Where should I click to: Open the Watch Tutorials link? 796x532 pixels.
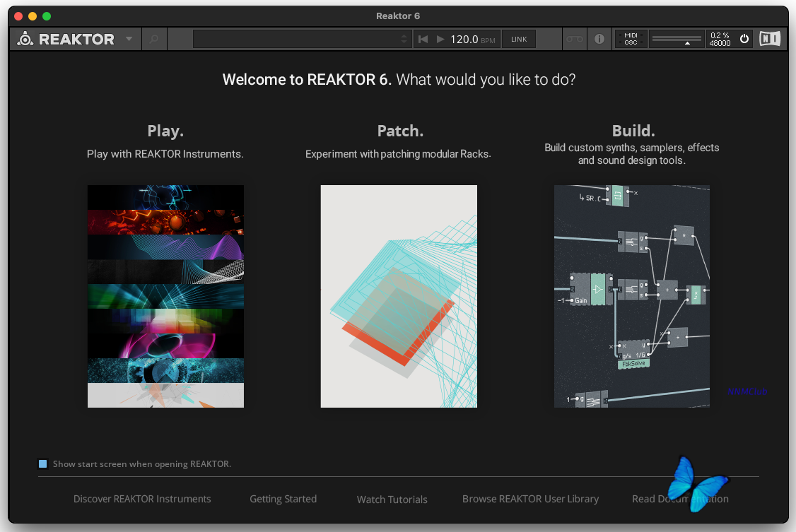[x=392, y=500]
